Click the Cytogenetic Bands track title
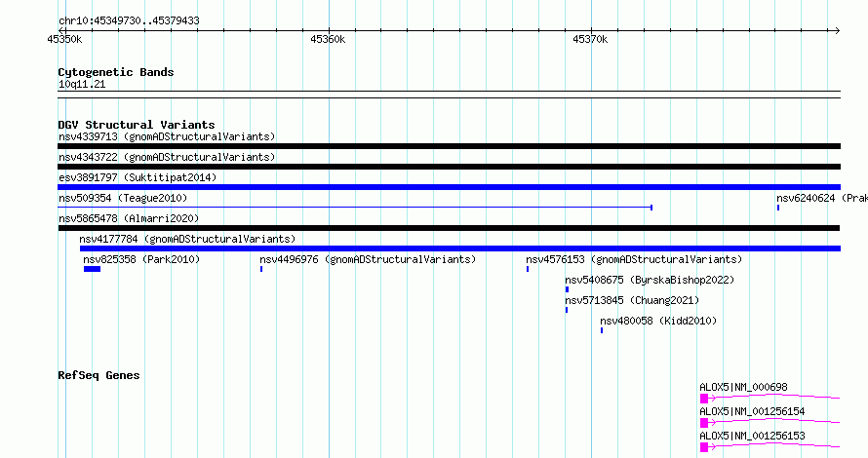This screenshot has width=868, height=458. [x=116, y=72]
